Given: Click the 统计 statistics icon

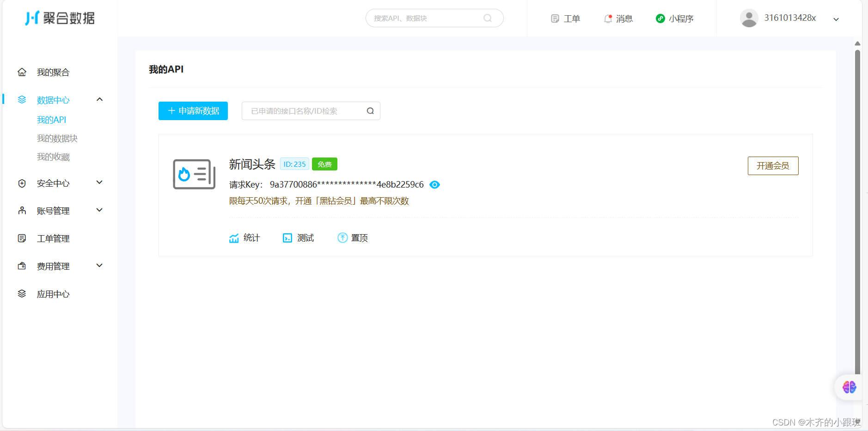Looking at the screenshot, I should [235, 237].
